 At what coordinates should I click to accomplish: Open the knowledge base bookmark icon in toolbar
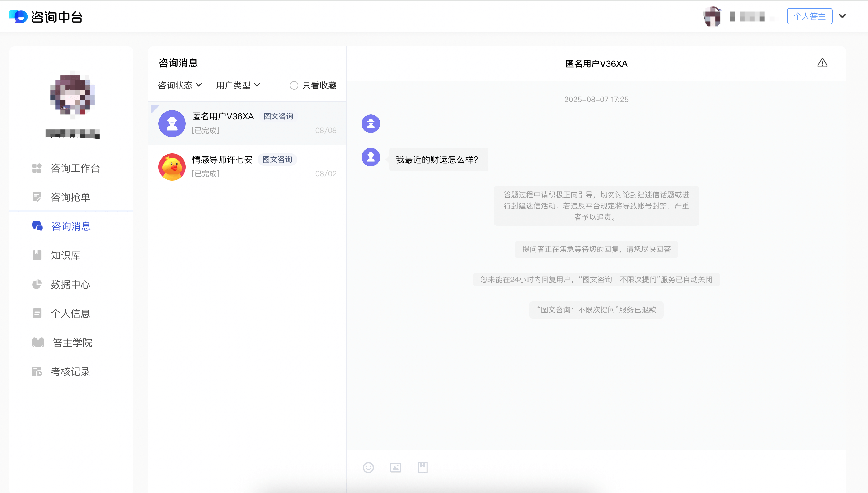coord(423,468)
